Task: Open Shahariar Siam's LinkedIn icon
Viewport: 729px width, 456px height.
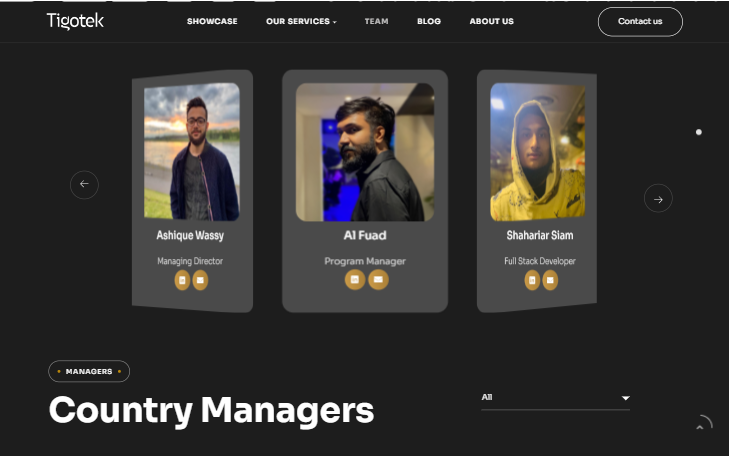Action: pyautogui.click(x=532, y=280)
